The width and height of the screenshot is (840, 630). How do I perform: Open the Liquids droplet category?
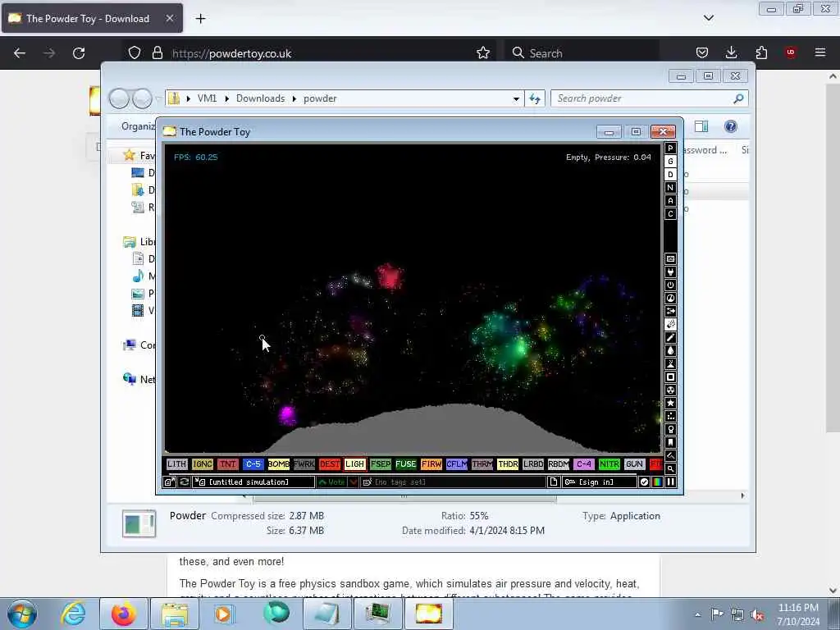[670, 351]
